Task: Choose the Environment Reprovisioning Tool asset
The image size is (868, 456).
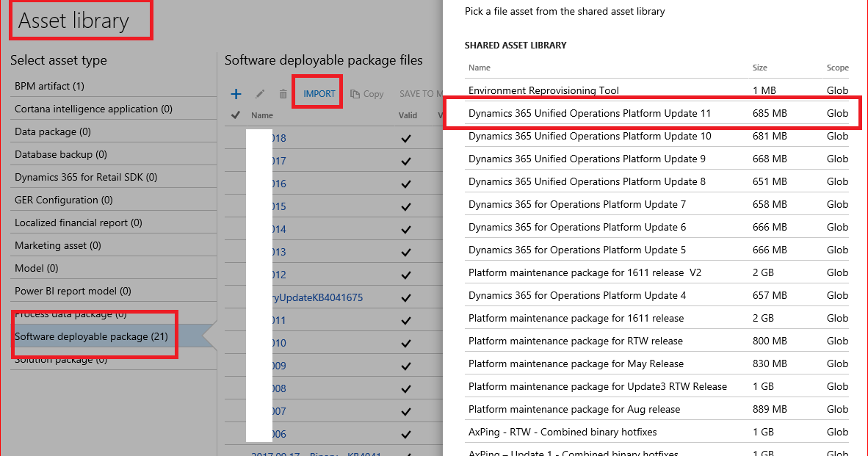Action: click(x=545, y=90)
